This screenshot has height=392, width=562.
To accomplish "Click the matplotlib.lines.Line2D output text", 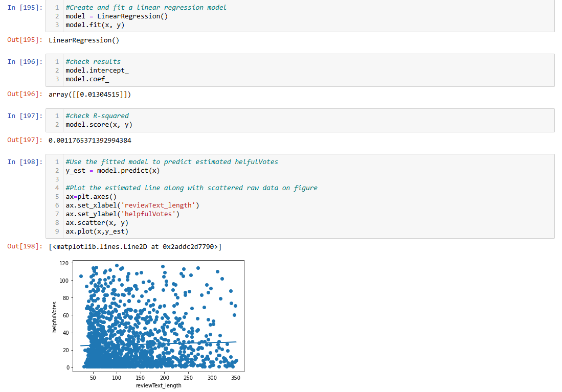I will (133, 246).
